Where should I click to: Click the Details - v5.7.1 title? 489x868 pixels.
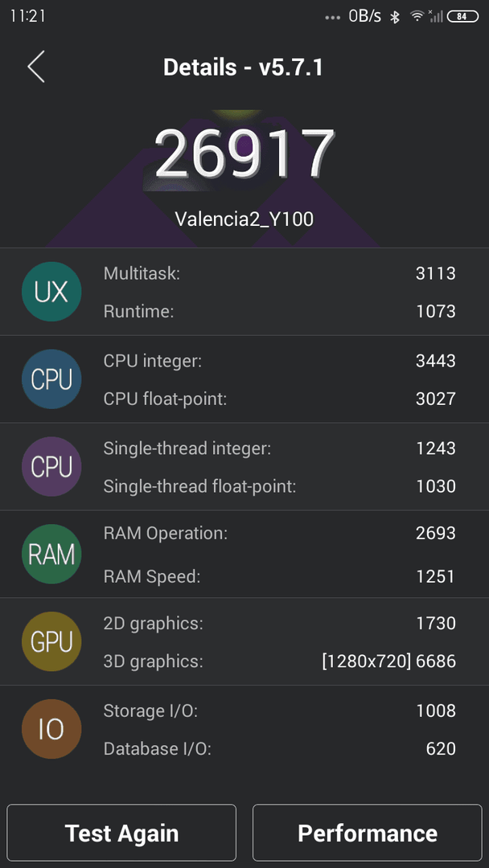(x=243, y=68)
